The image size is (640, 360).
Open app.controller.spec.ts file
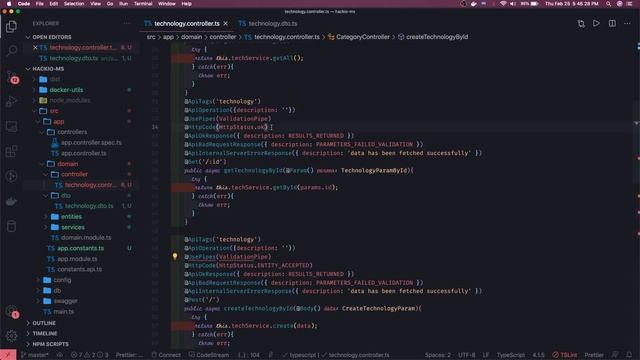point(91,143)
